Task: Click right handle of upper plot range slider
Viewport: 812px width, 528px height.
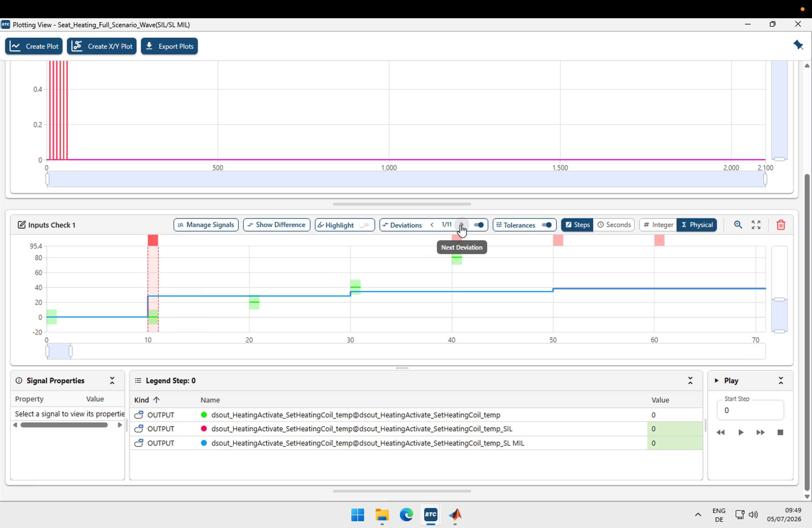Action: pos(765,179)
